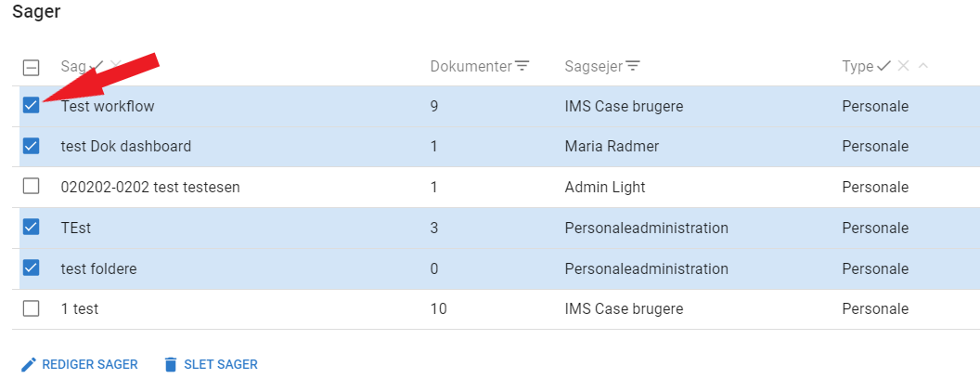Click the pencil icon for Rediger Sager
The image size is (980, 392).
point(29,364)
